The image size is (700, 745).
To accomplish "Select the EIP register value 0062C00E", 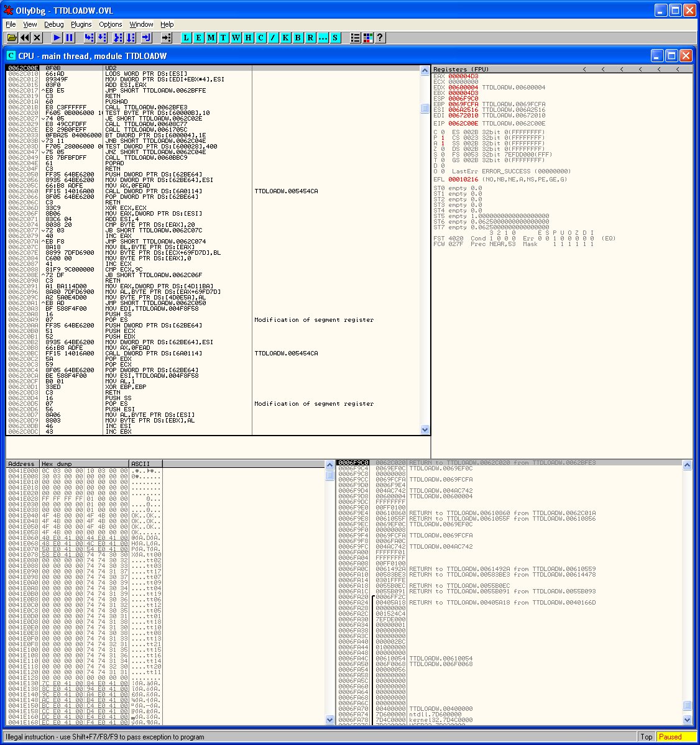I will 463,124.
